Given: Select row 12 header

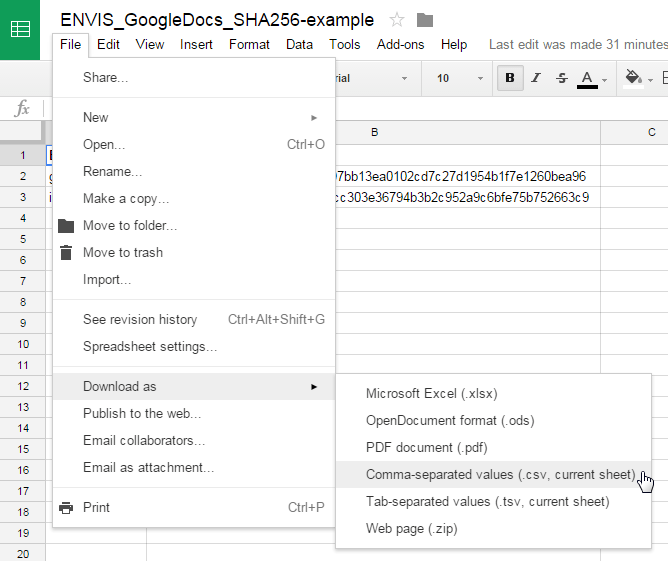Looking at the screenshot, I should pyautogui.click(x=23, y=386).
